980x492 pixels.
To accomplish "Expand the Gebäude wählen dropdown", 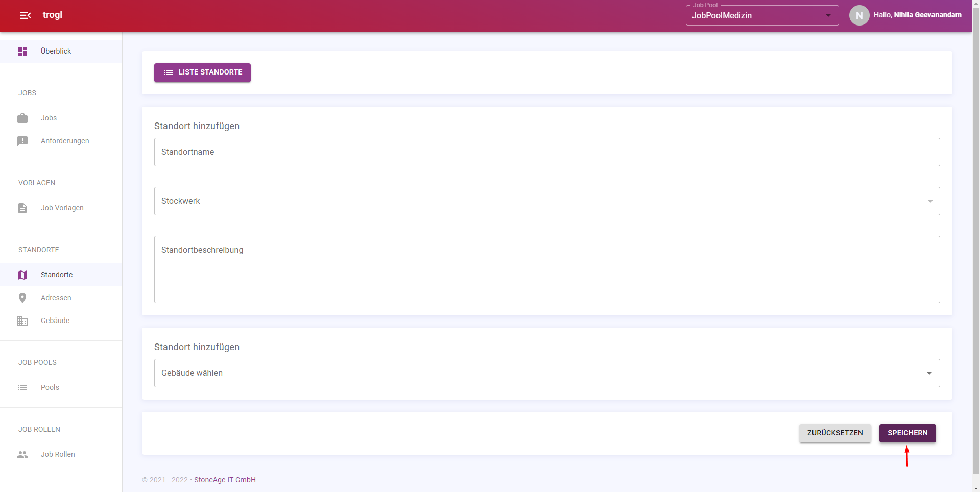I will (547, 373).
